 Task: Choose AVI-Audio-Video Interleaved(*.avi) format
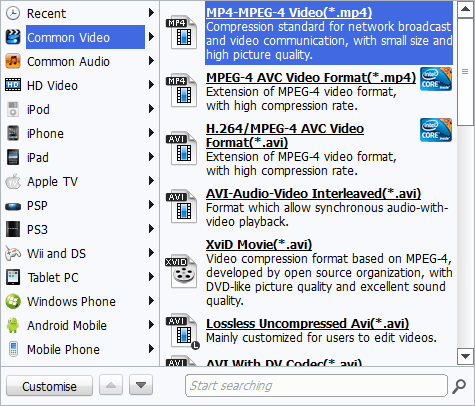click(313, 194)
